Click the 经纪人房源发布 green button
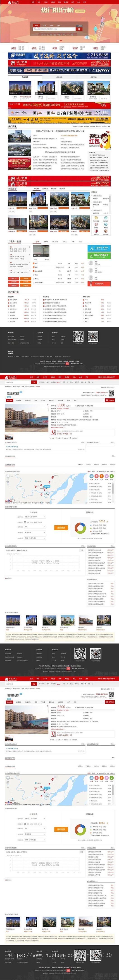The image size is (119, 980). coord(99,256)
